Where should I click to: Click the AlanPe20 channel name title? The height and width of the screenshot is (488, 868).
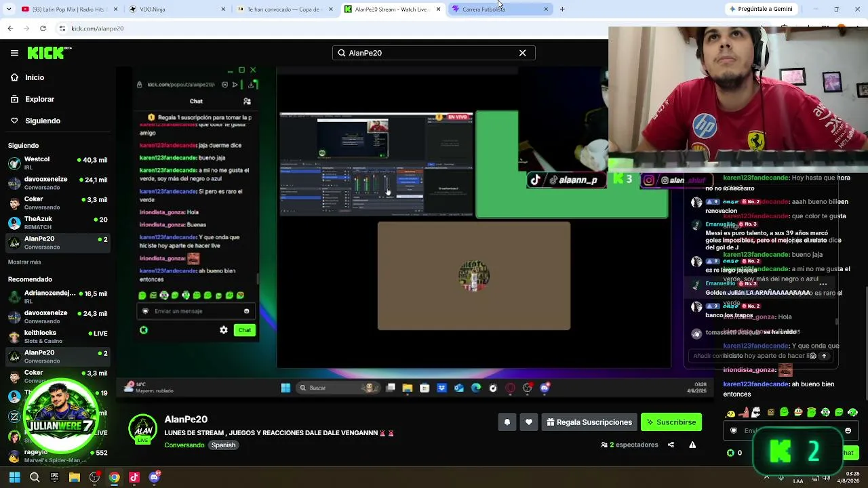coord(186,420)
